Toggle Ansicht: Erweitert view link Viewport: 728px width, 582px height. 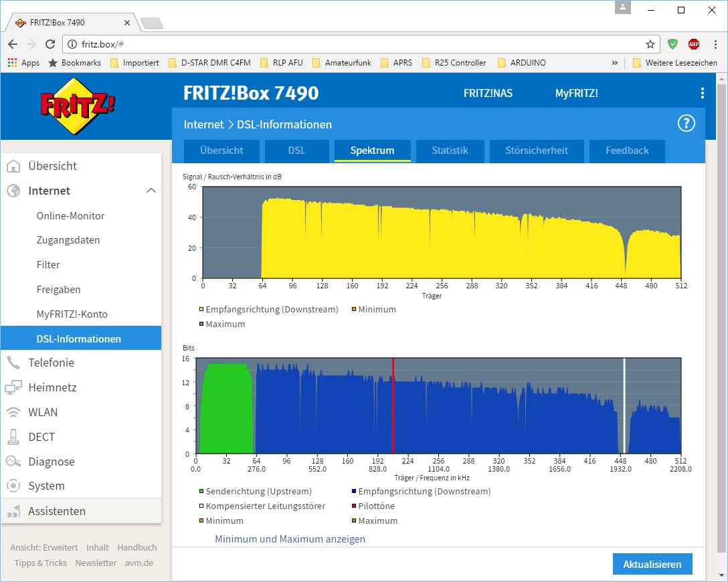coord(44,548)
